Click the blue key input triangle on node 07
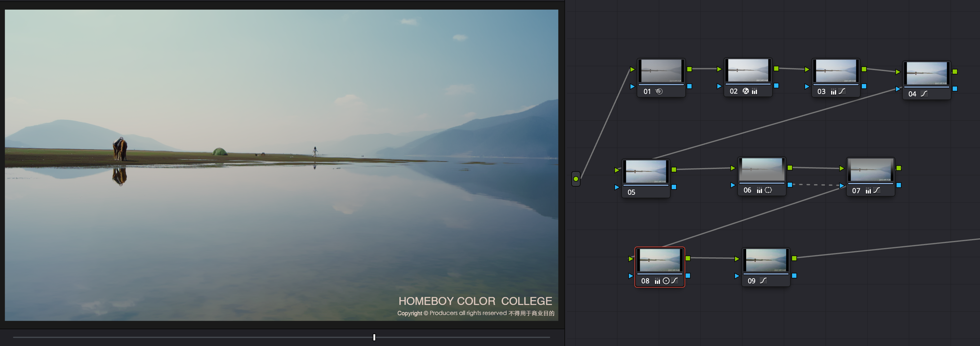 pos(842,185)
